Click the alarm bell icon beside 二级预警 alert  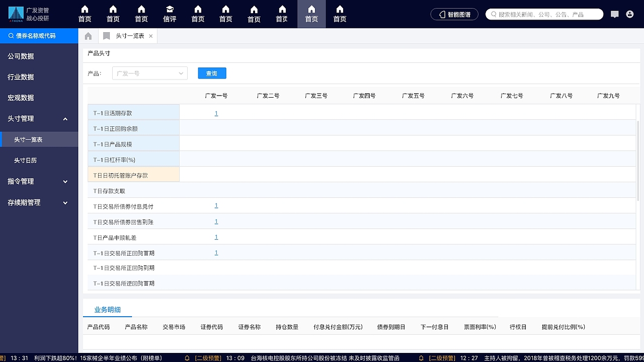tap(186, 357)
